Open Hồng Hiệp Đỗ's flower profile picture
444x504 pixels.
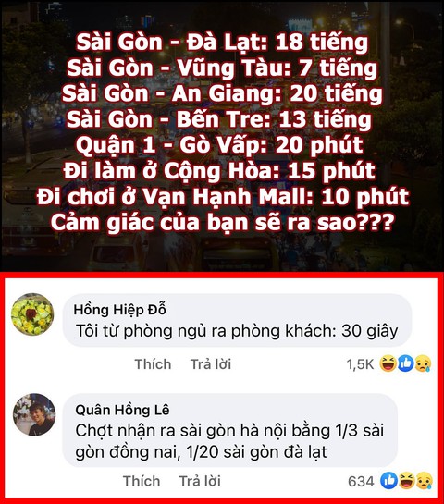pos(32,314)
